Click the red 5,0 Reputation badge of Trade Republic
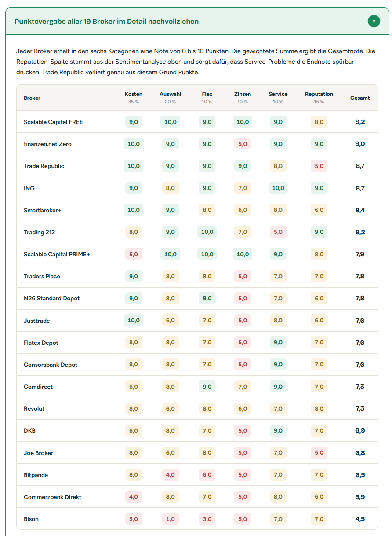 [x=319, y=166]
